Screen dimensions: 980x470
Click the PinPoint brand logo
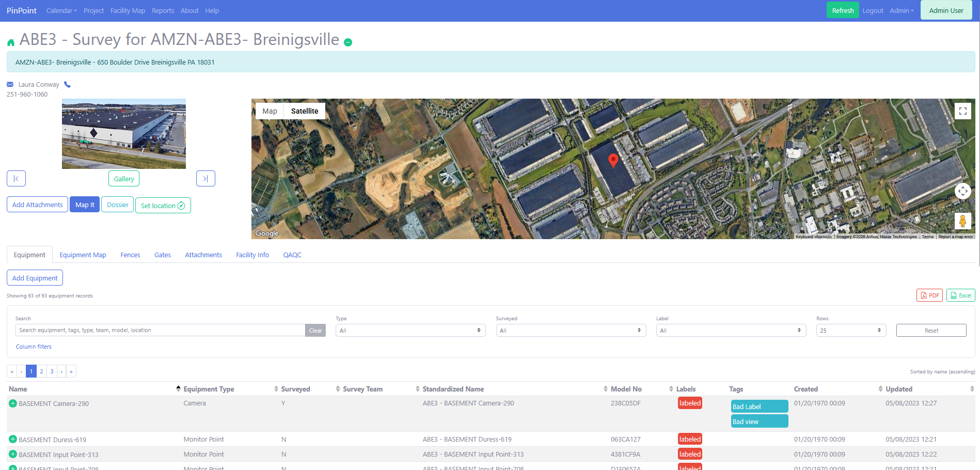pyautogui.click(x=22, y=10)
